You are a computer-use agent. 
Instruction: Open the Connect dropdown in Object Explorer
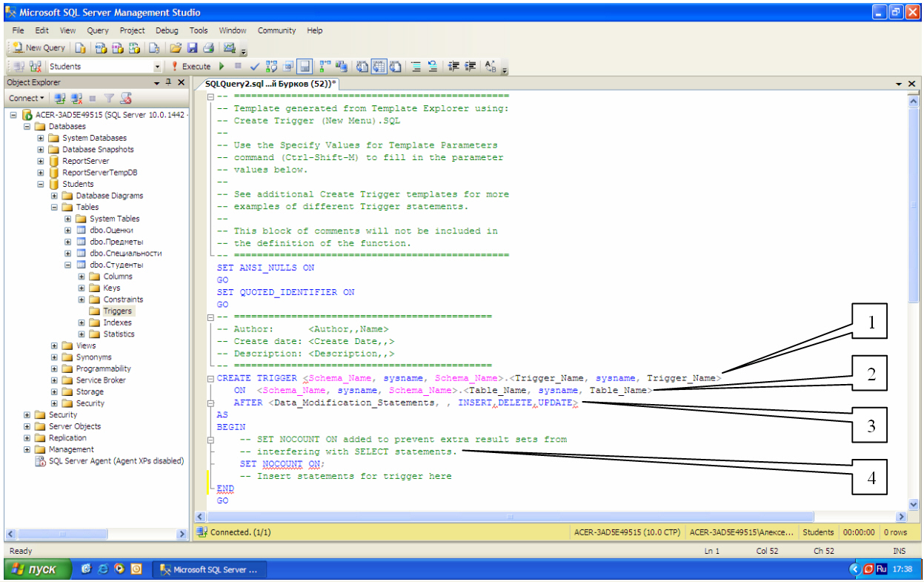point(26,98)
